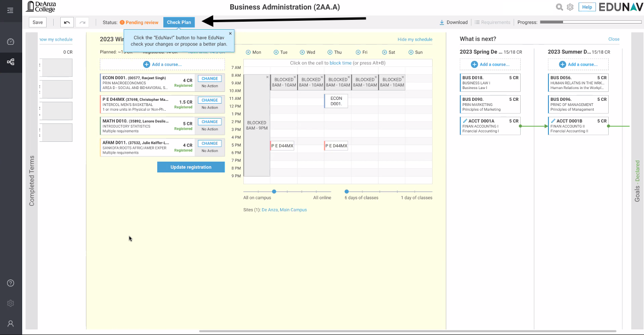
Task: Open the user profile icon in sidebar
Action: [10, 324]
